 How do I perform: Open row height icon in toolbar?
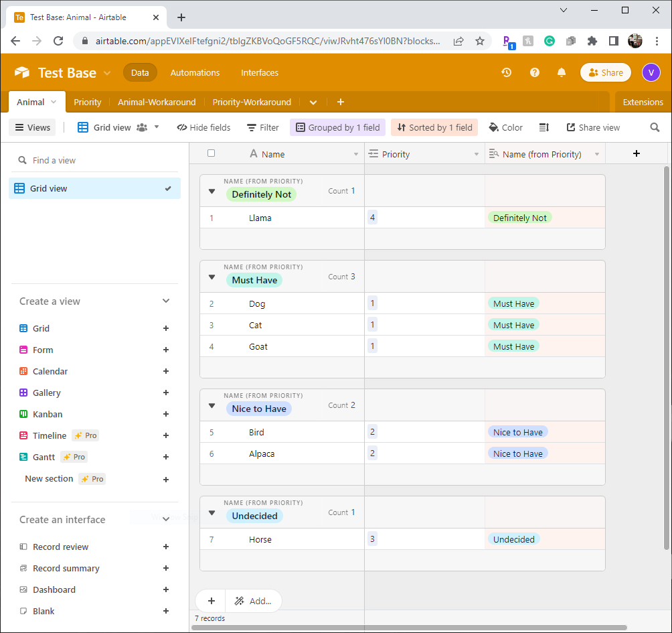click(544, 127)
